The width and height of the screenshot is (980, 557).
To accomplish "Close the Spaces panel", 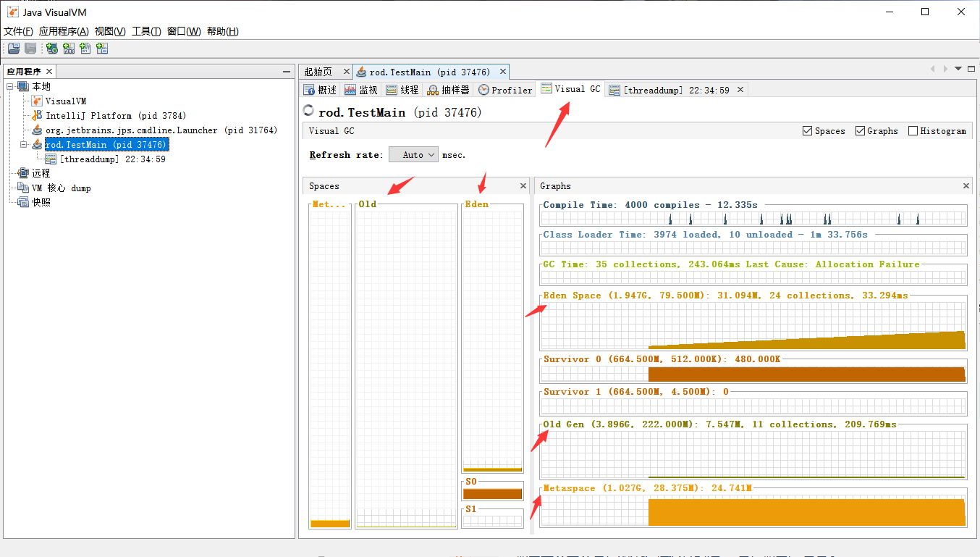I will 523,185.
